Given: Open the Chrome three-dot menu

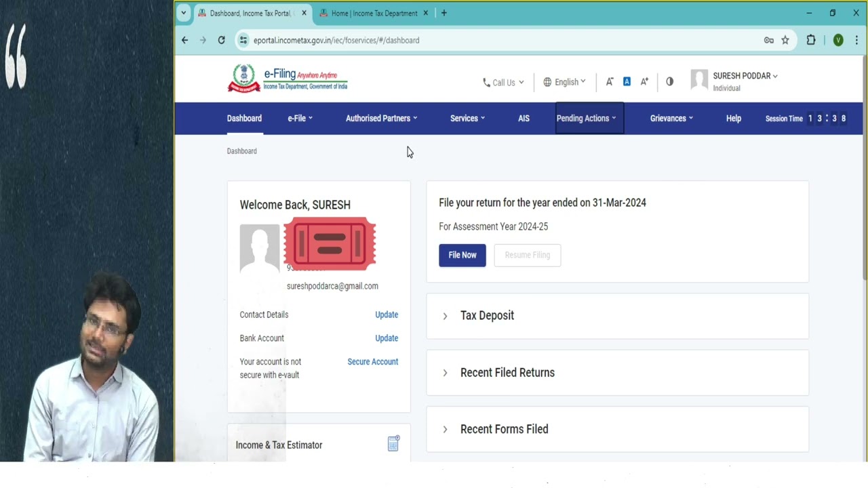Looking at the screenshot, I should point(856,40).
